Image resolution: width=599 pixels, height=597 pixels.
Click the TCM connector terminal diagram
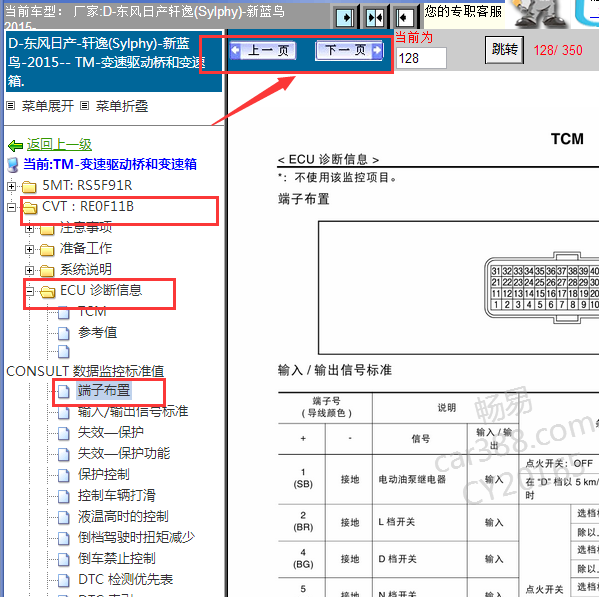pyautogui.click(x=541, y=288)
